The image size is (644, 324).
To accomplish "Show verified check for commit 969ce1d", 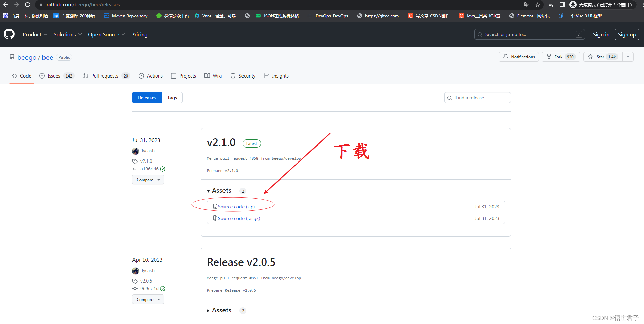I will pos(163,289).
